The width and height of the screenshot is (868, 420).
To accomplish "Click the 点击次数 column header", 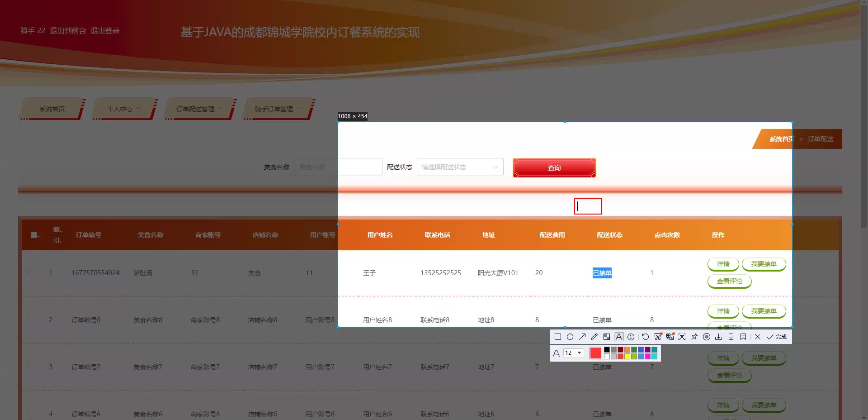I will [x=667, y=235].
